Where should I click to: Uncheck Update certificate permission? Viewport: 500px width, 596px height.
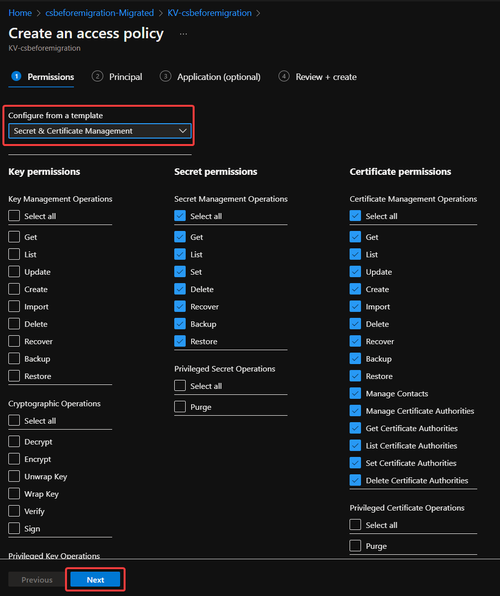click(x=355, y=272)
